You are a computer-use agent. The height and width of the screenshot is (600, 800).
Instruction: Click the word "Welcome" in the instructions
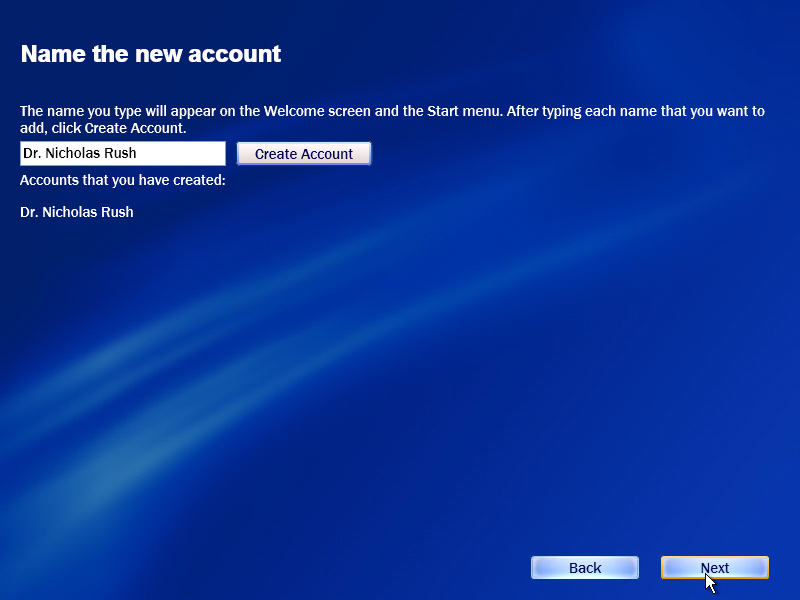293,111
